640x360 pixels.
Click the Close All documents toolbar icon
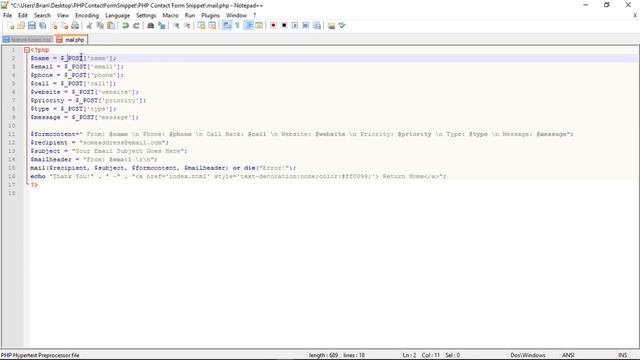pos(64,26)
